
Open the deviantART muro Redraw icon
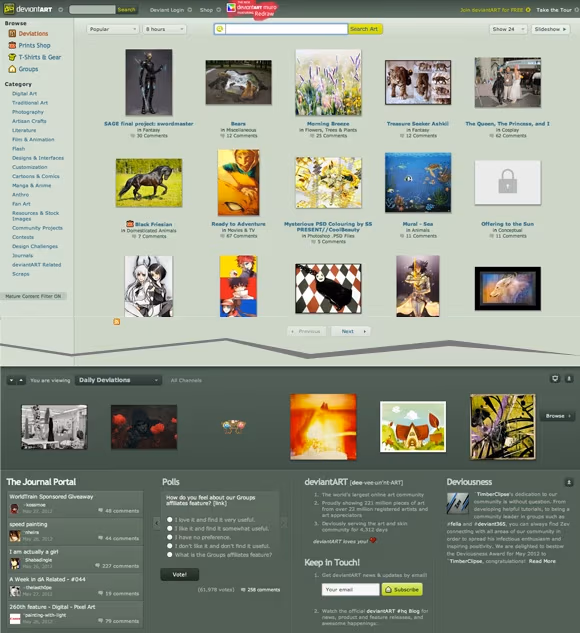(231, 8)
